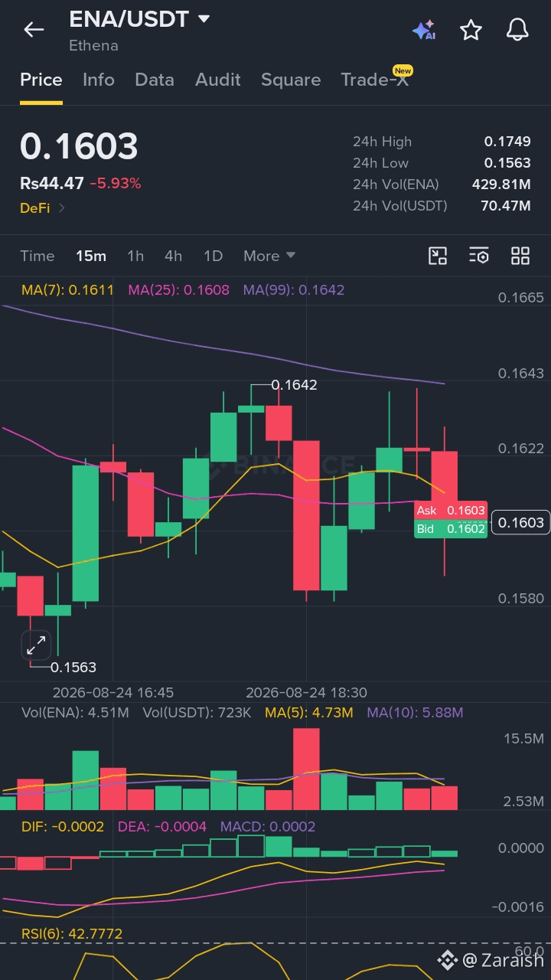Tap the 0.1563 low price label on chart
The image size is (551, 980).
point(73,668)
